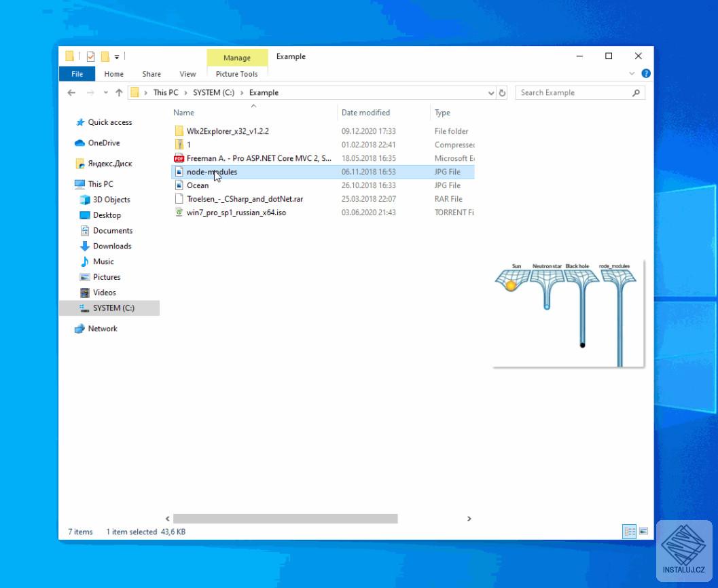Open the address bar history dropdown
Screen dimensions: 718x588
(x=491, y=93)
